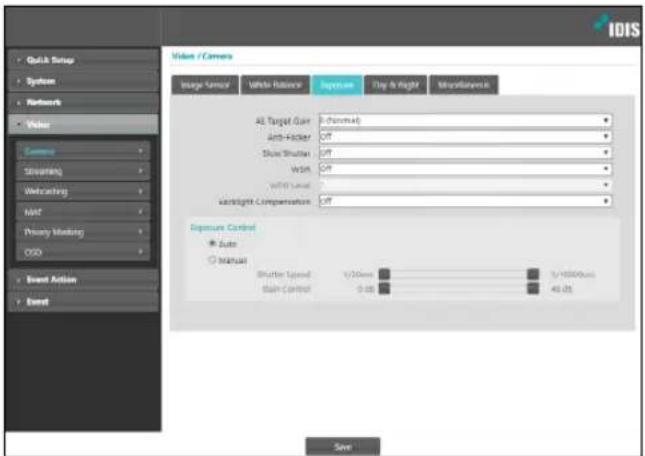Click the arrow on the MAT item
The width and height of the screenshot is (645, 456).
[x=140, y=212]
